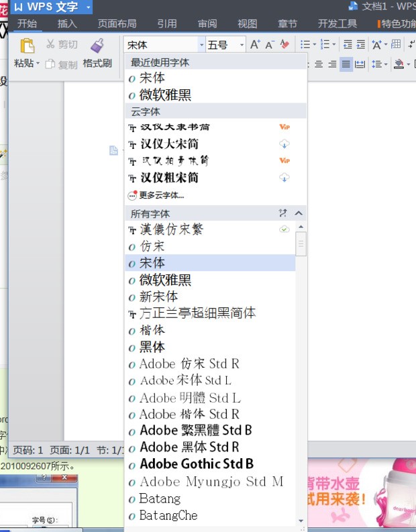
Task: Select the Batang font
Action: pyautogui.click(x=210, y=498)
